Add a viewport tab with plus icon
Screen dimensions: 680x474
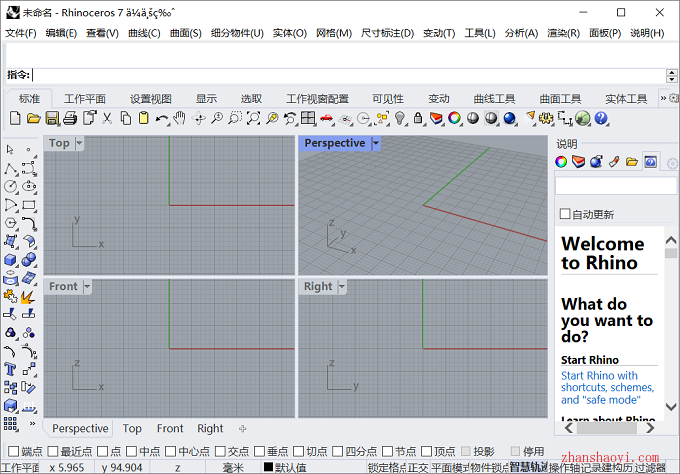click(x=242, y=428)
